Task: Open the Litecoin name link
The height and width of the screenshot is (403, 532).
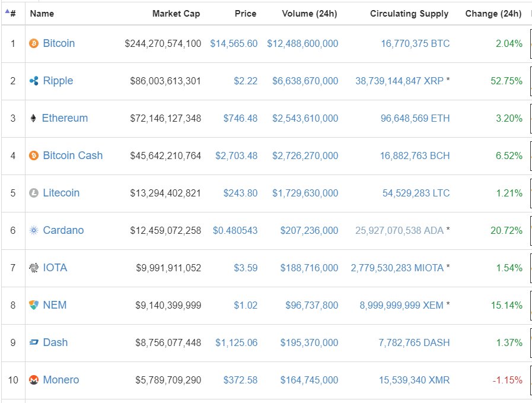Action: point(61,193)
